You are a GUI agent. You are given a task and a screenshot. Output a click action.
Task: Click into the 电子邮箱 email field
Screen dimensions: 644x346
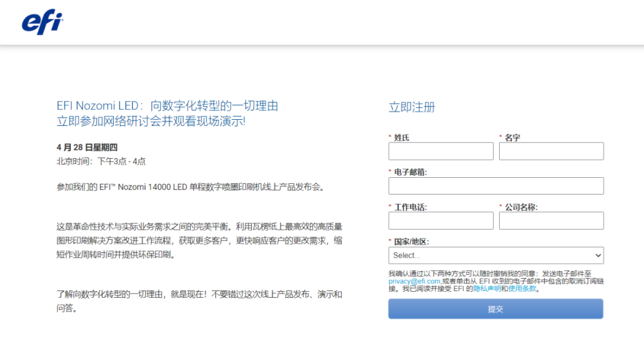click(496, 186)
